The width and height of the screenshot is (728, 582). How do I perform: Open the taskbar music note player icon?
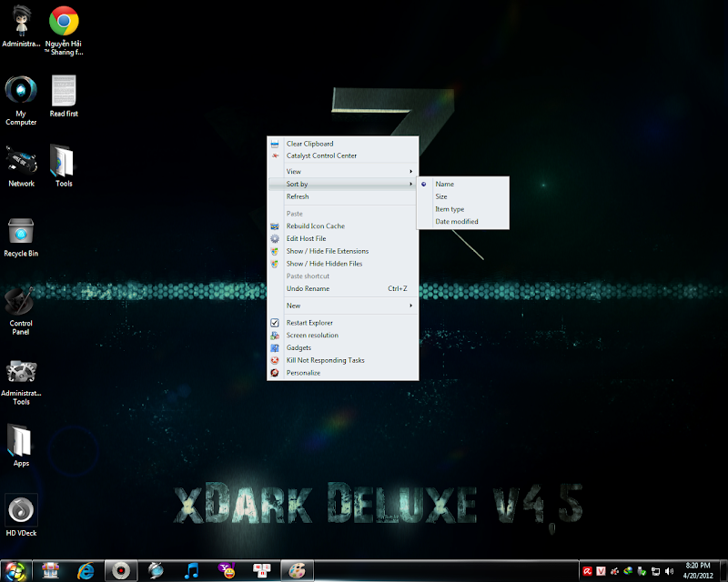point(191,571)
